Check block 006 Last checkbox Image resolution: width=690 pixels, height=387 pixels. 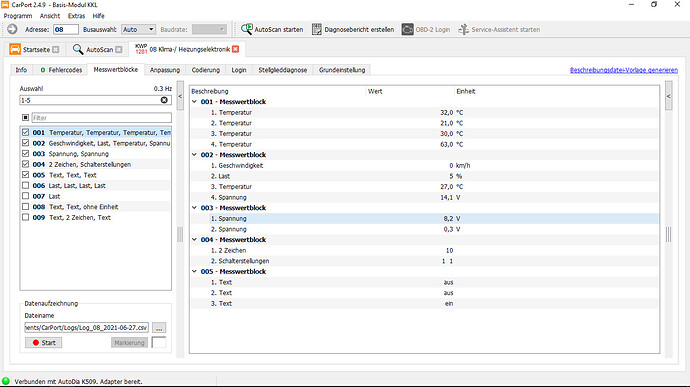point(26,185)
